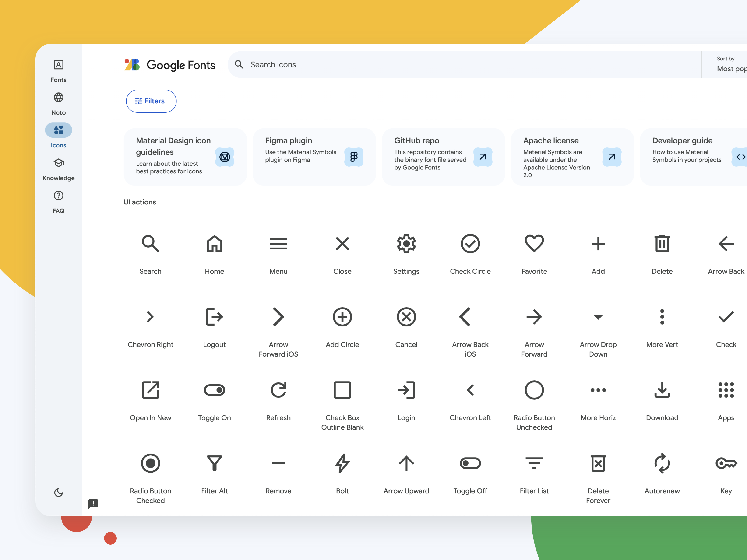
Task: Pick the Check Box Outline Blank icon
Action: [342, 390]
